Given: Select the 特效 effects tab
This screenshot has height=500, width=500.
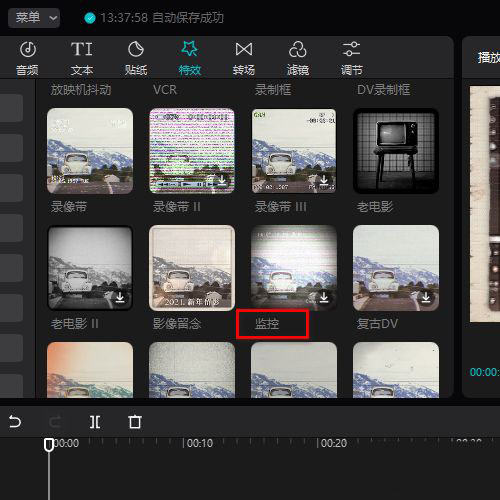Looking at the screenshot, I should pyautogui.click(x=190, y=58).
